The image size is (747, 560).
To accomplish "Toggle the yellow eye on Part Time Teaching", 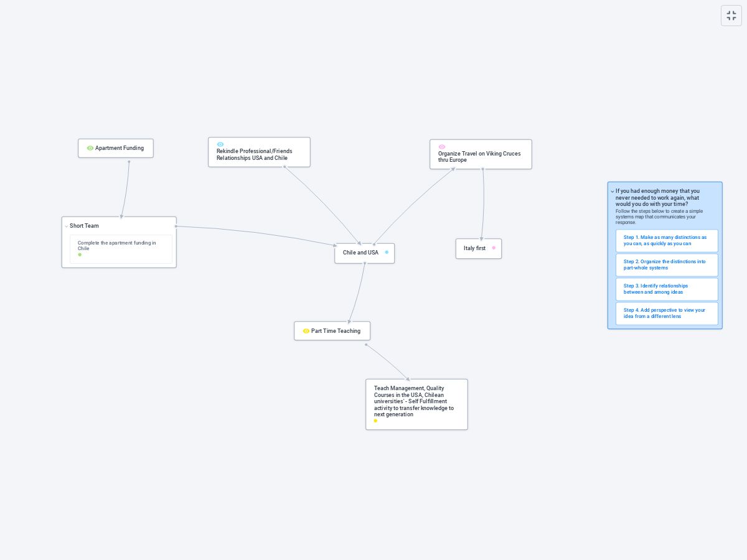I will [x=306, y=331].
